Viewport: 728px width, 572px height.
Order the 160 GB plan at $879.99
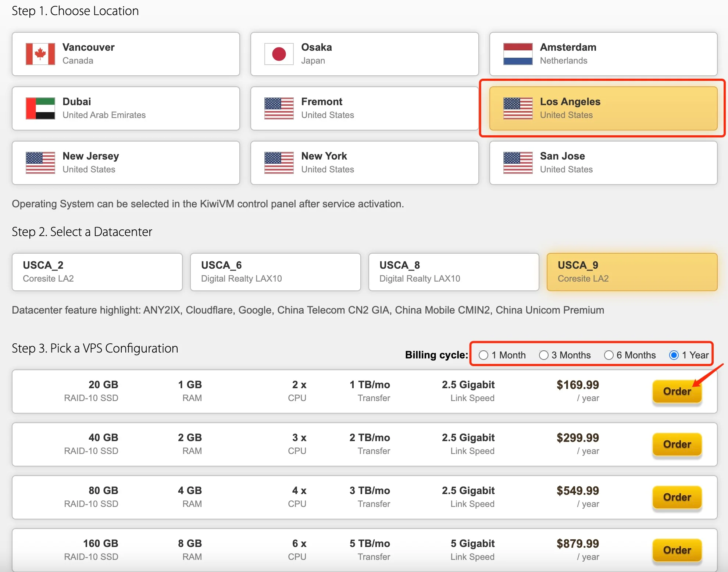(x=677, y=550)
